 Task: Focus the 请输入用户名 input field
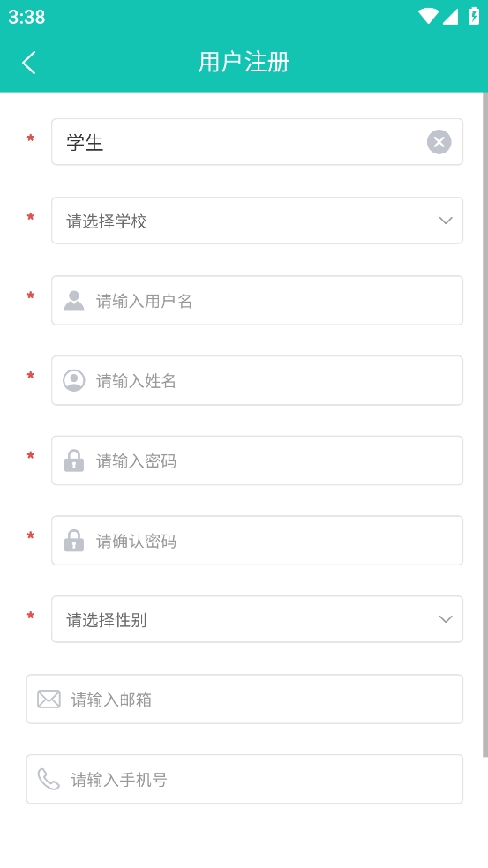(x=257, y=301)
